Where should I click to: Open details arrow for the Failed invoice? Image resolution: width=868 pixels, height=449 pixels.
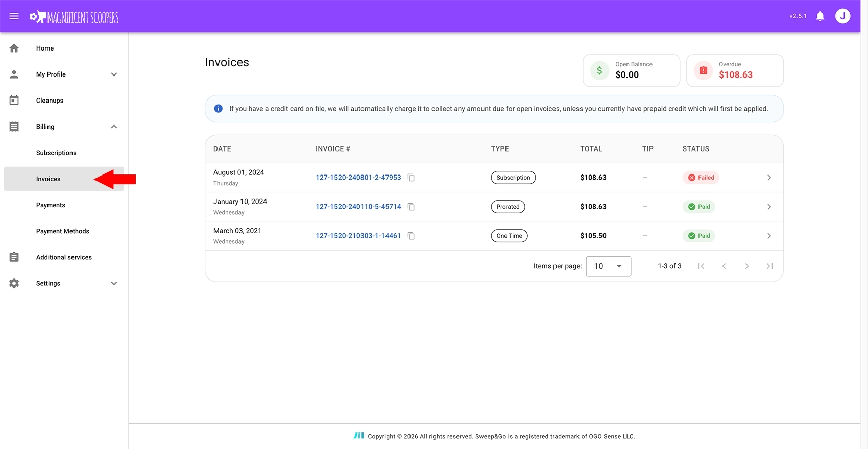coord(769,178)
